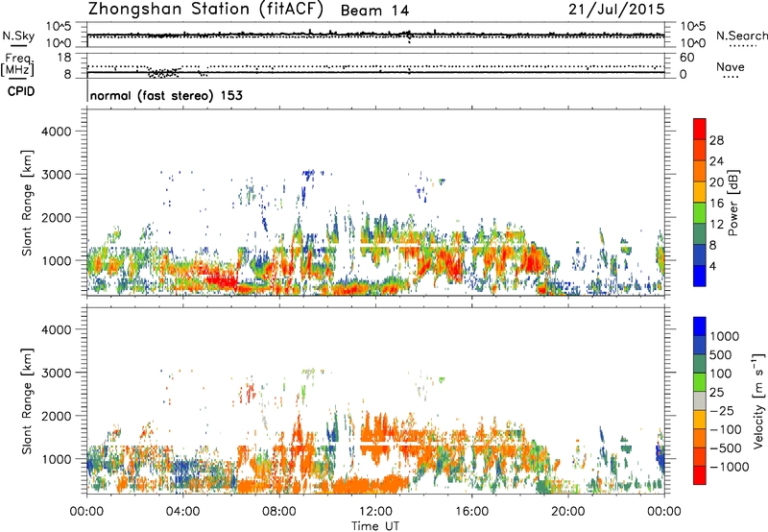The image size is (768, 532).
Task: Click the '60' Nave axis value
Action: coord(686,58)
